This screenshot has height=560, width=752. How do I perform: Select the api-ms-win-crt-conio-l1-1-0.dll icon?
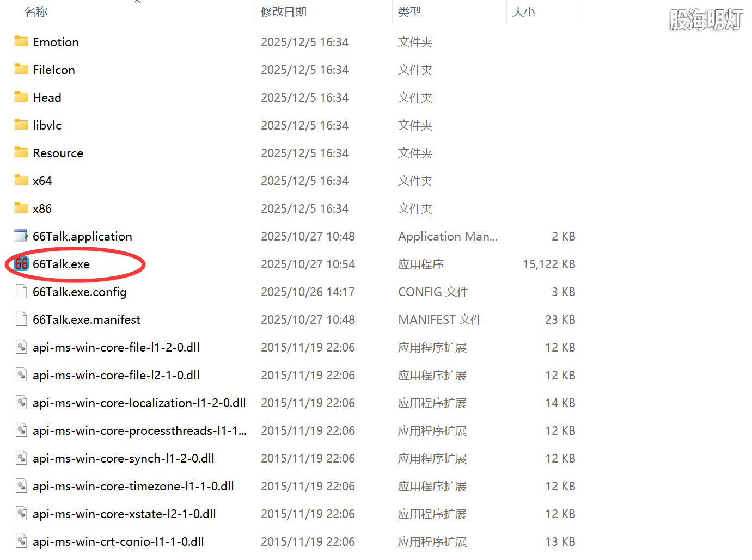(21, 541)
